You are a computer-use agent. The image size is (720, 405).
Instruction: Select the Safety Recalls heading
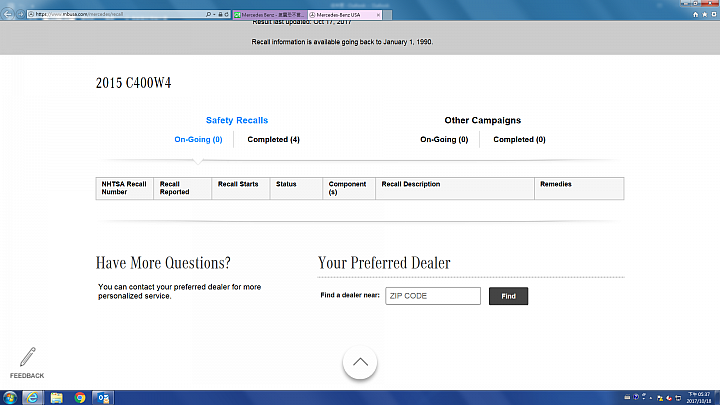[x=237, y=120]
